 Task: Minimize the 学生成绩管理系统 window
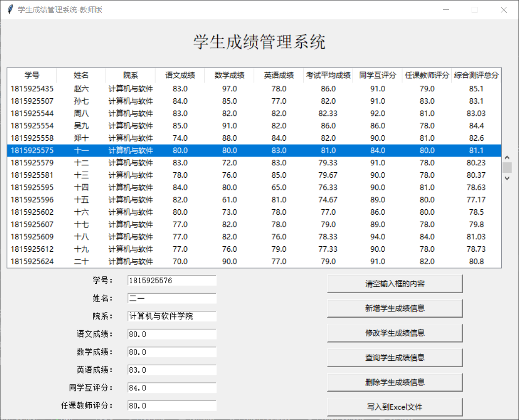coord(446,9)
